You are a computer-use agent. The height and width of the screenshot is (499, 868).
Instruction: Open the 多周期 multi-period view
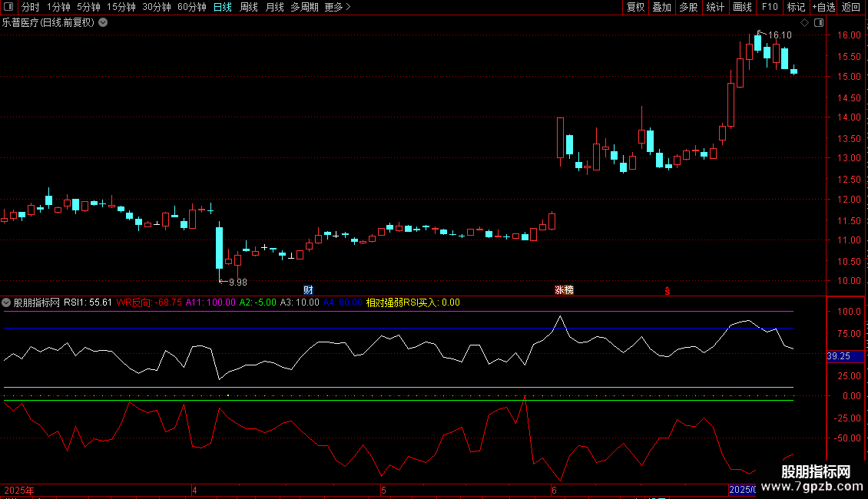pyautogui.click(x=304, y=7)
